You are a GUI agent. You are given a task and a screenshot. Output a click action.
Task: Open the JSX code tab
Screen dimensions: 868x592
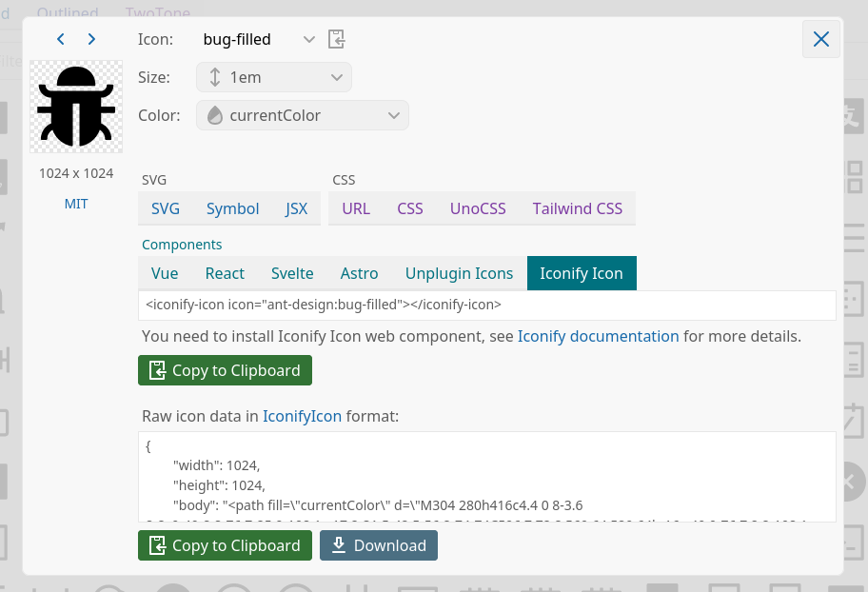(x=297, y=208)
